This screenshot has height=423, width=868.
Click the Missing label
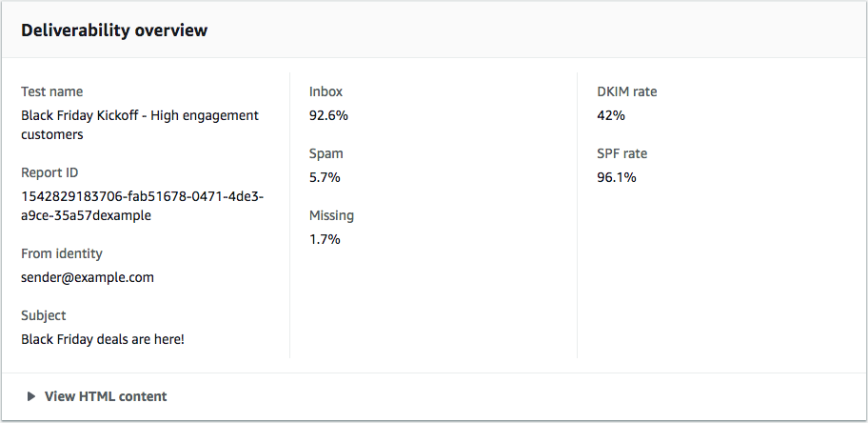tap(331, 215)
